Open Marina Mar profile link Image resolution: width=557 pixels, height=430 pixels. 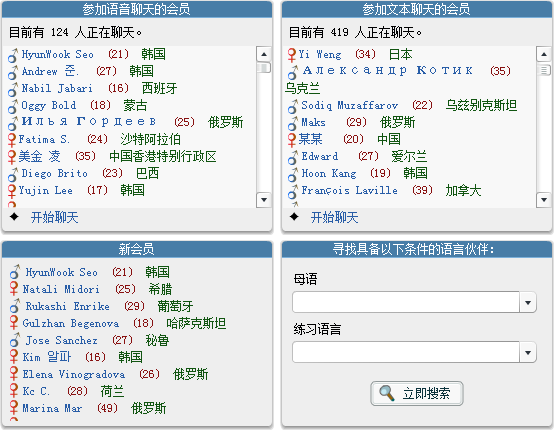52,408
